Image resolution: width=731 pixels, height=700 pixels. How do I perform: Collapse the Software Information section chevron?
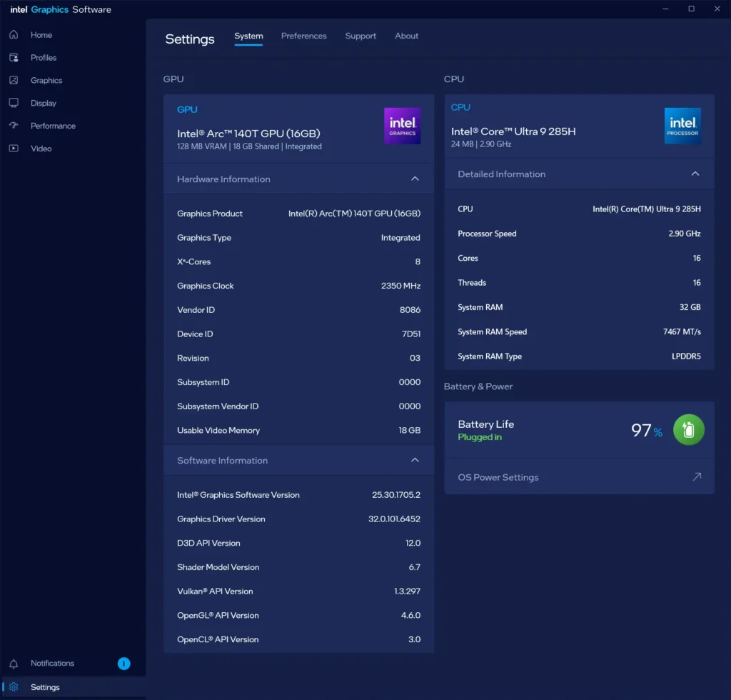415,460
